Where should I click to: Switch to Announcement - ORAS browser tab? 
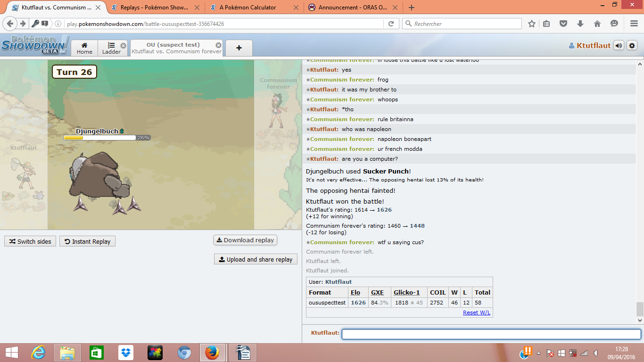354,8
